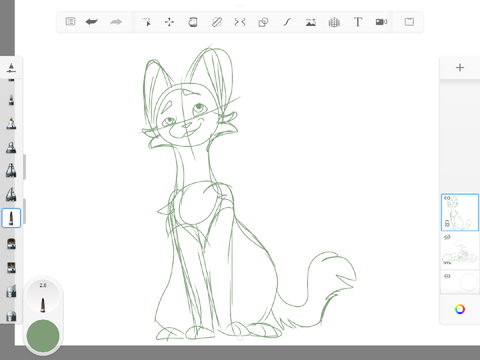Add text with the T tool

(x=358, y=22)
